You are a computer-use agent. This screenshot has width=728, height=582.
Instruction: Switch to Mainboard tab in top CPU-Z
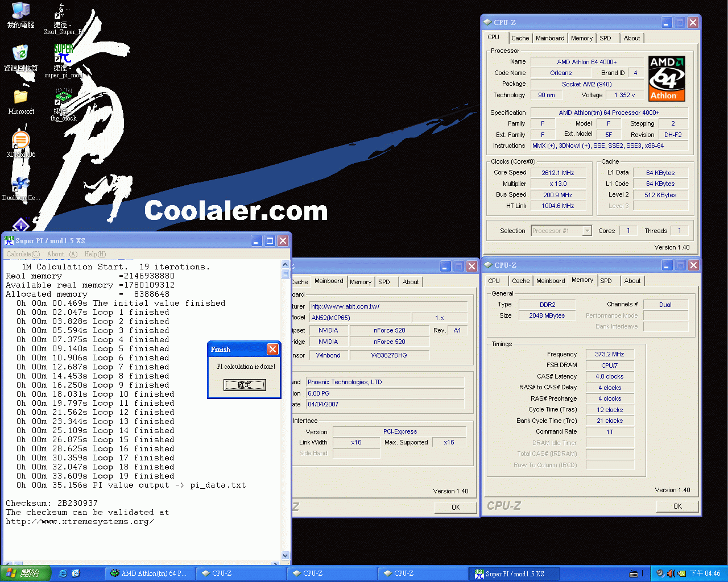pyautogui.click(x=550, y=38)
